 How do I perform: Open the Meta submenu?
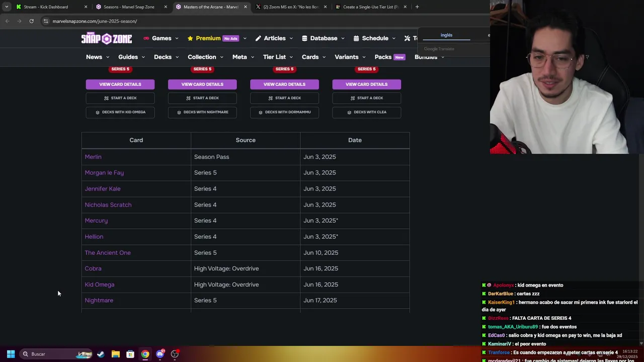(243, 57)
